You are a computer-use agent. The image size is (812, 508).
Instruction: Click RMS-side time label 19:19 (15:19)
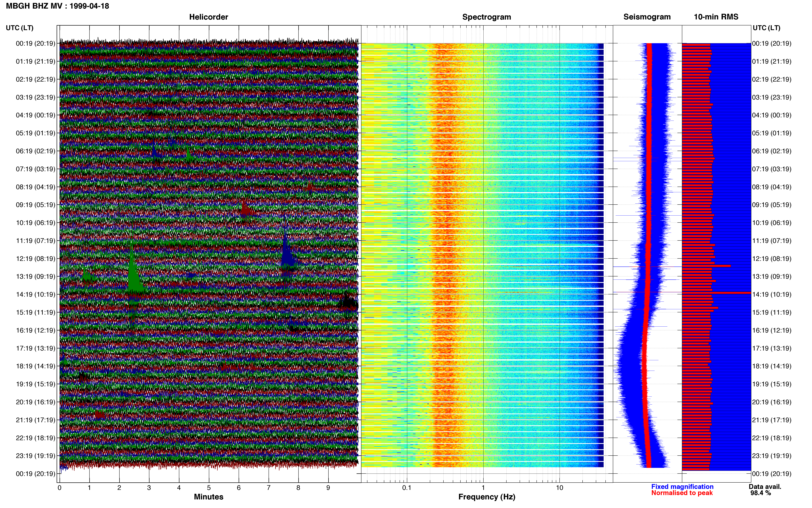click(x=772, y=384)
